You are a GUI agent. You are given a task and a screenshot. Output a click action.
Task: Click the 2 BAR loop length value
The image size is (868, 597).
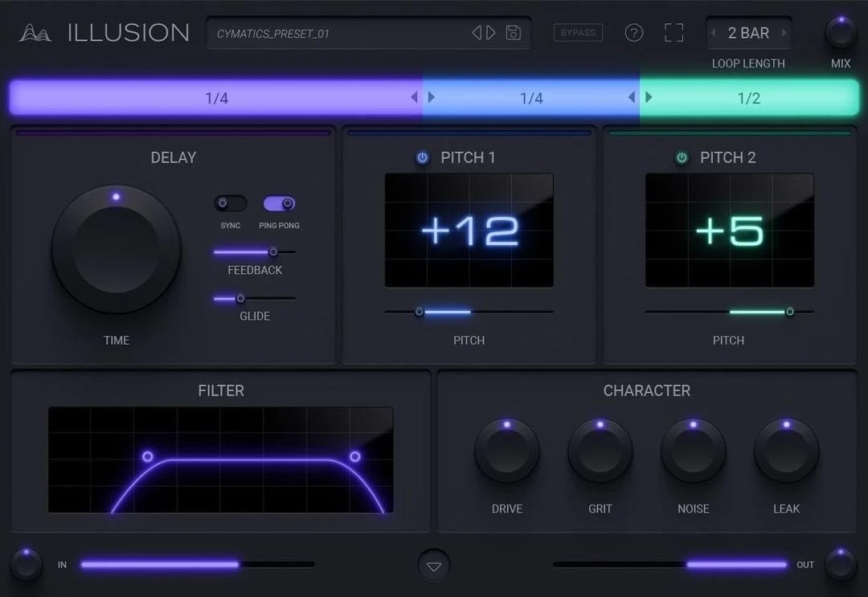click(748, 33)
